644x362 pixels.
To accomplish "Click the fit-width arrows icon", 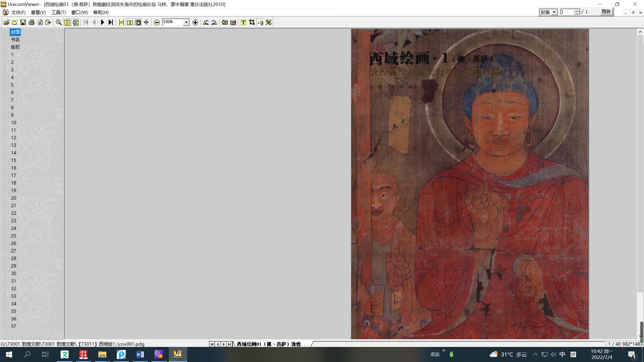I will (146, 22).
